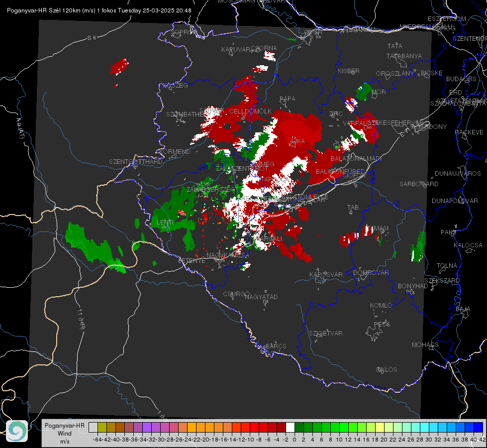Select the AJKA label
This screenshot has width=487, height=448.
click(297, 141)
